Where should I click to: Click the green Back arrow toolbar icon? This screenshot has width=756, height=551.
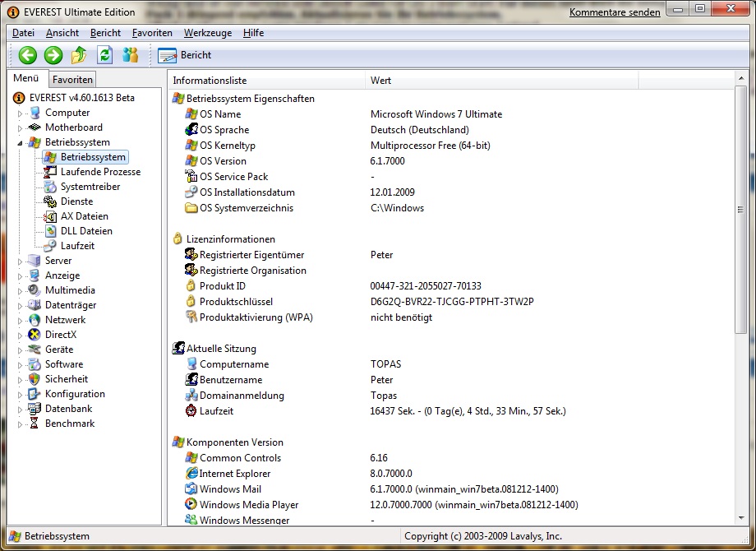pyautogui.click(x=27, y=55)
